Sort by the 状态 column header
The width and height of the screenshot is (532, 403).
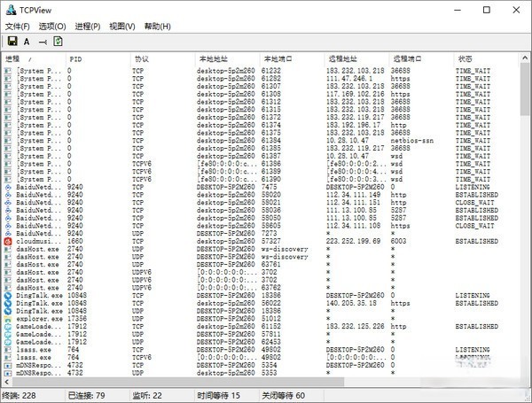[487, 59]
